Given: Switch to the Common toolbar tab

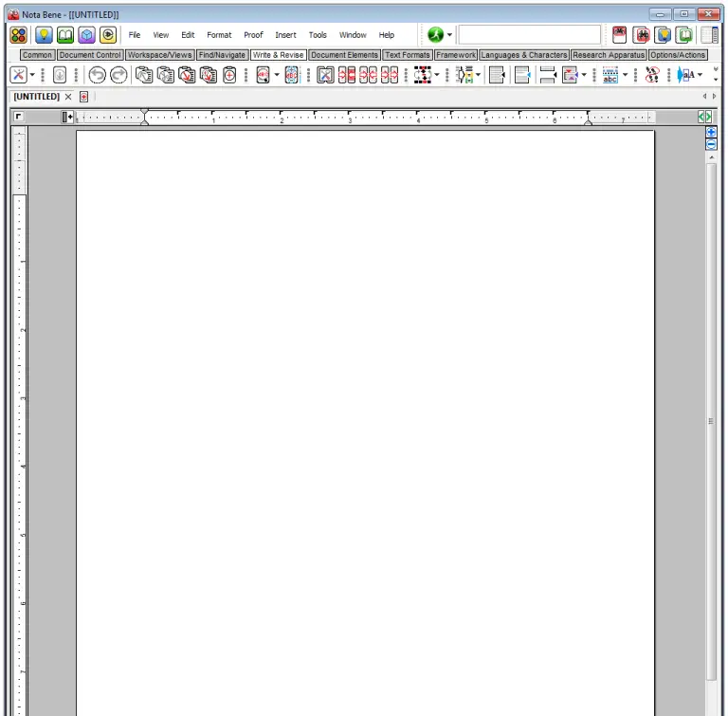Looking at the screenshot, I should (x=38, y=55).
